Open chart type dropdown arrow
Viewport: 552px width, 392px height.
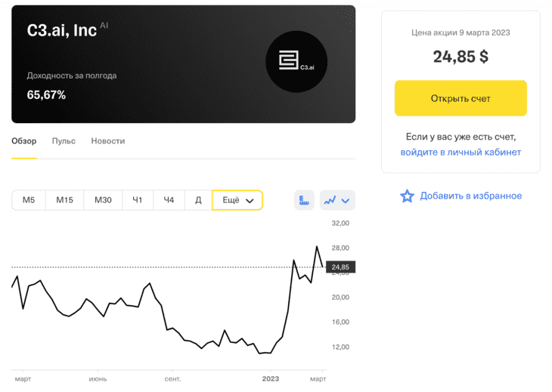pyautogui.click(x=346, y=200)
